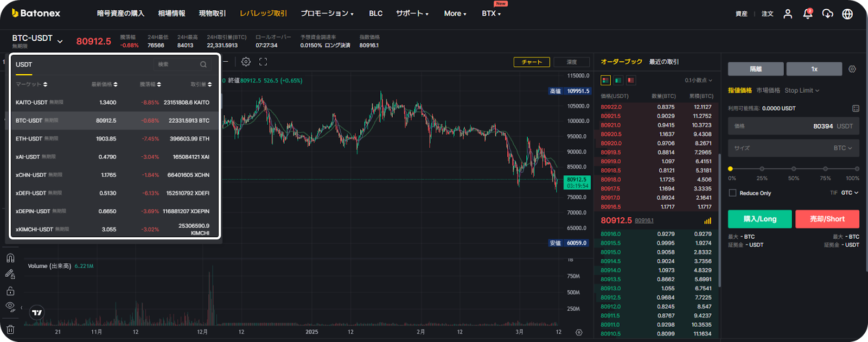The height and width of the screenshot is (342, 868).
Task: Set size slider to 50% mark
Action: click(x=794, y=169)
